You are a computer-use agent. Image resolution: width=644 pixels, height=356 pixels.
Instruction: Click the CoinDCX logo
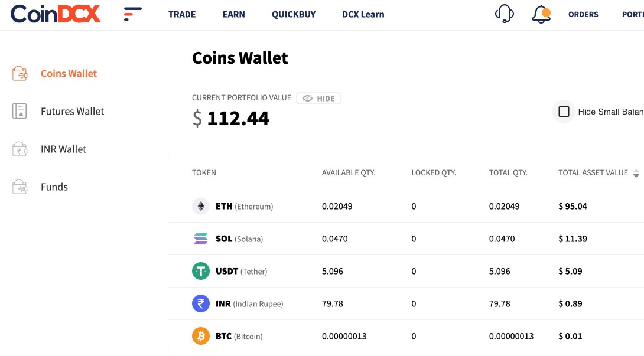pyautogui.click(x=56, y=14)
